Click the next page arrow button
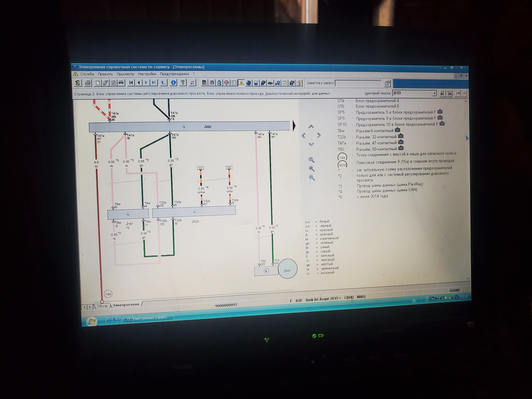Image resolution: width=532 pixels, height=399 pixels. [x=146, y=83]
